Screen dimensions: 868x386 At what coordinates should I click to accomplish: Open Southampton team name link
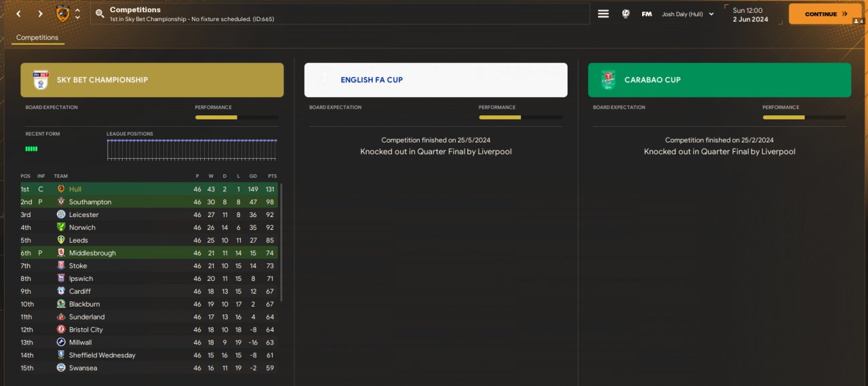tap(90, 202)
